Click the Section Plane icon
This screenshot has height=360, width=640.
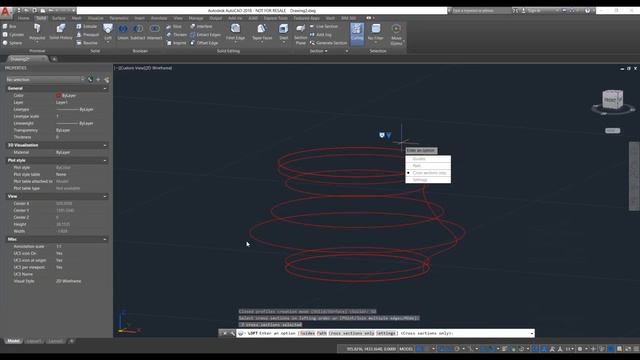tap(300, 29)
